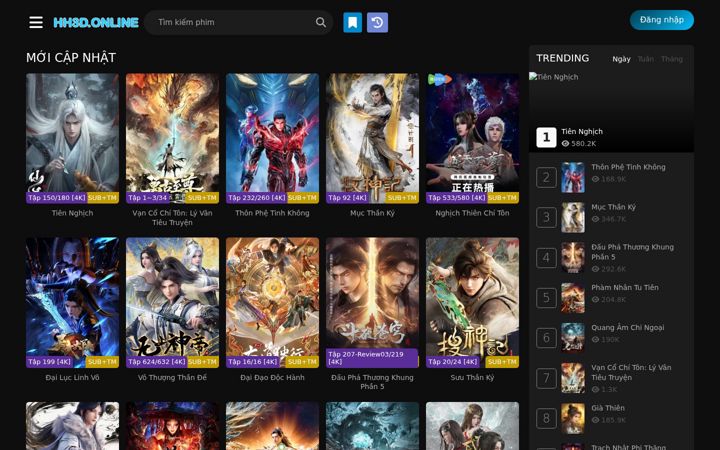The height and width of the screenshot is (450, 720).
Task: Click SUB+TM tag on Đại Lục Linh Võ poster
Action: [x=102, y=362]
